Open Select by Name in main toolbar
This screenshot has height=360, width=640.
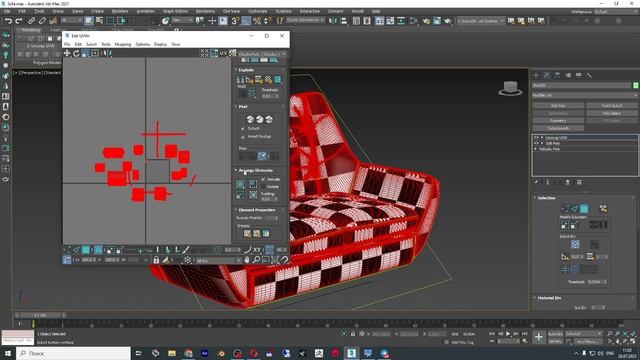click(x=99, y=20)
